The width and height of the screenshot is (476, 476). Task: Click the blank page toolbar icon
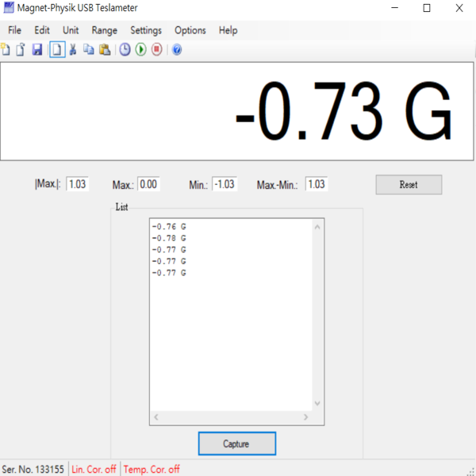[57, 49]
